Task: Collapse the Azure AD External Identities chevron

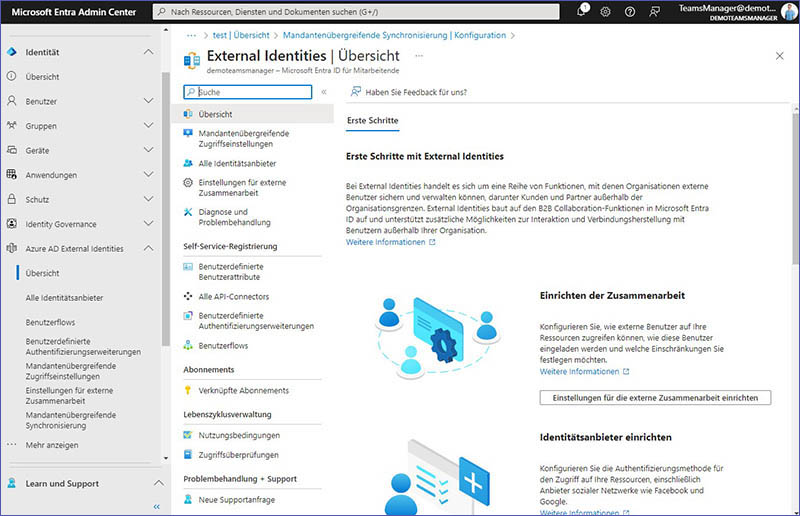Action: (x=148, y=248)
